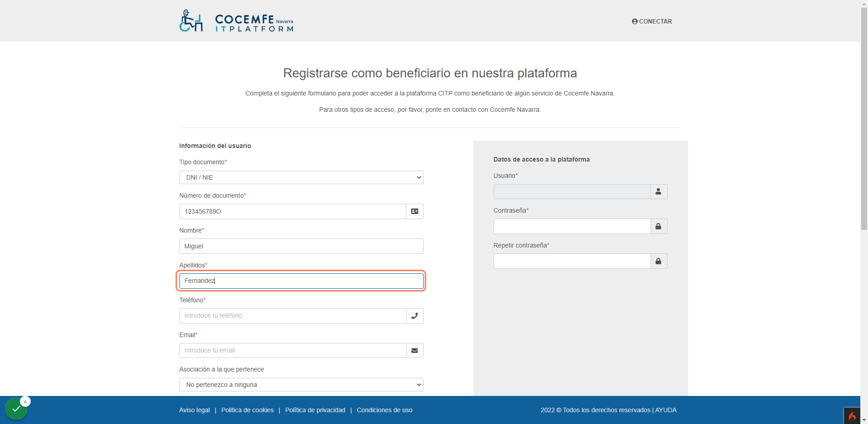Open the Política de privacidad link
The height and width of the screenshot is (424, 868).
click(315, 410)
